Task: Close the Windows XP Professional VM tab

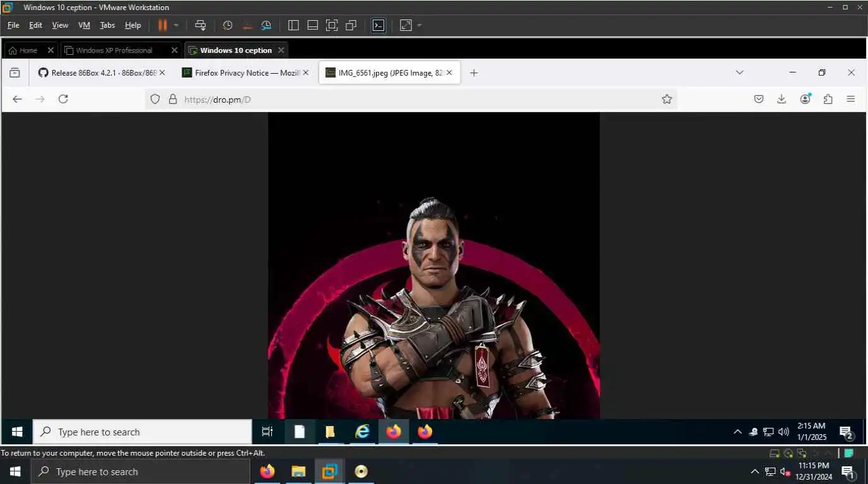Action: click(175, 50)
